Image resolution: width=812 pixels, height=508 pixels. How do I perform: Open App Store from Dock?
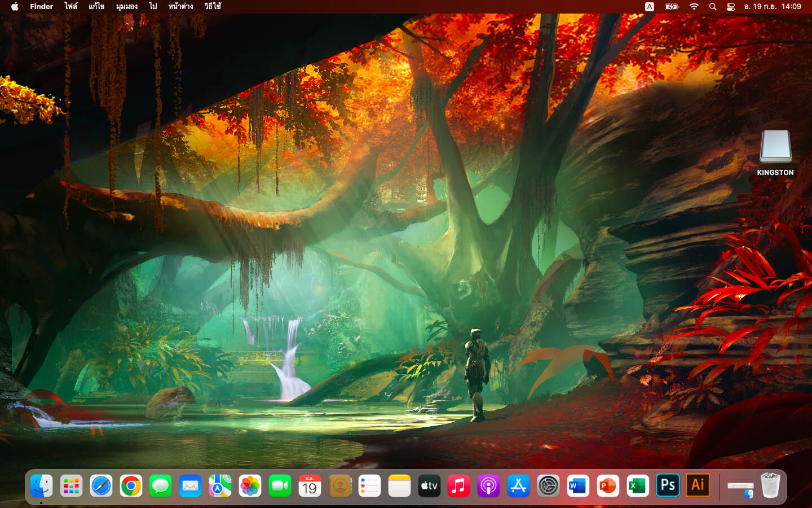[x=519, y=486]
